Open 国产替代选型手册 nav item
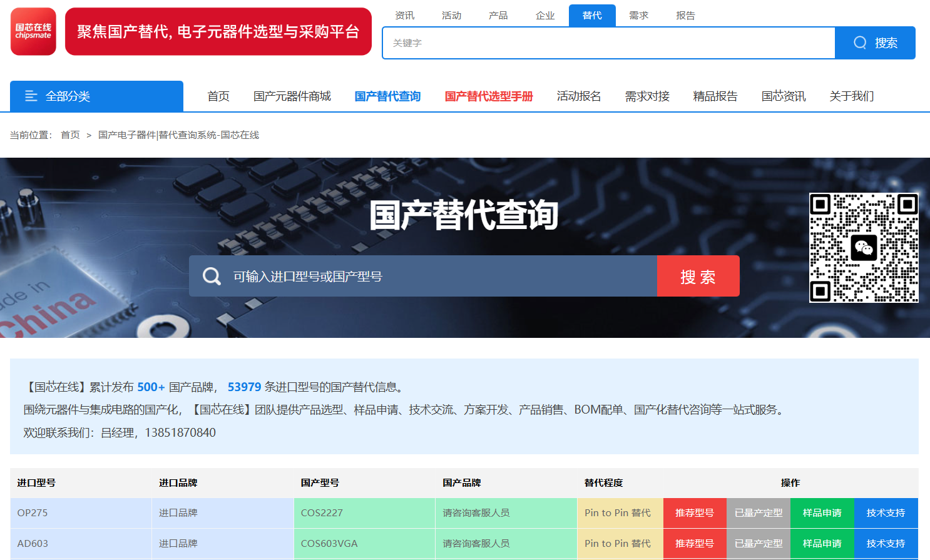 tap(489, 96)
